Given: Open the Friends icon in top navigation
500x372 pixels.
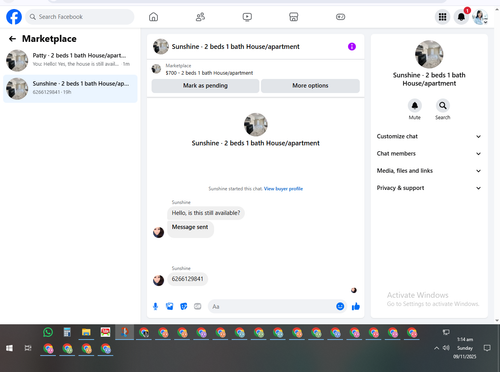Looking at the screenshot, I should click(x=200, y=17).
